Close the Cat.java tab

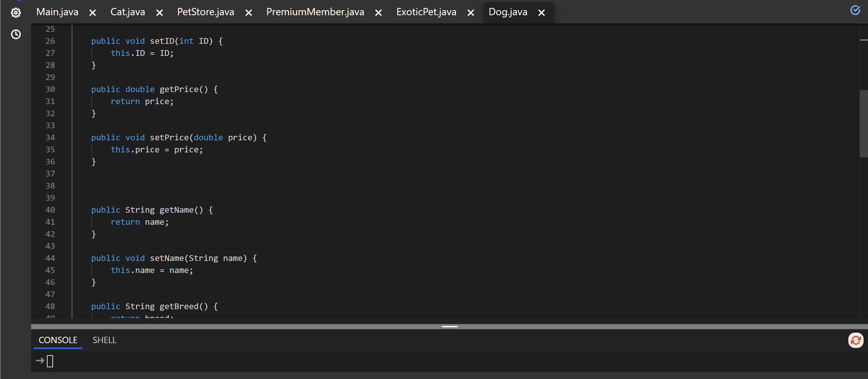pos(160,13)
